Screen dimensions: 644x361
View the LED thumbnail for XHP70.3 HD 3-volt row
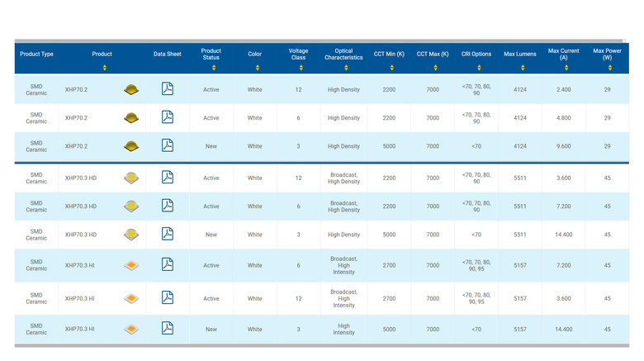(131, 235)
